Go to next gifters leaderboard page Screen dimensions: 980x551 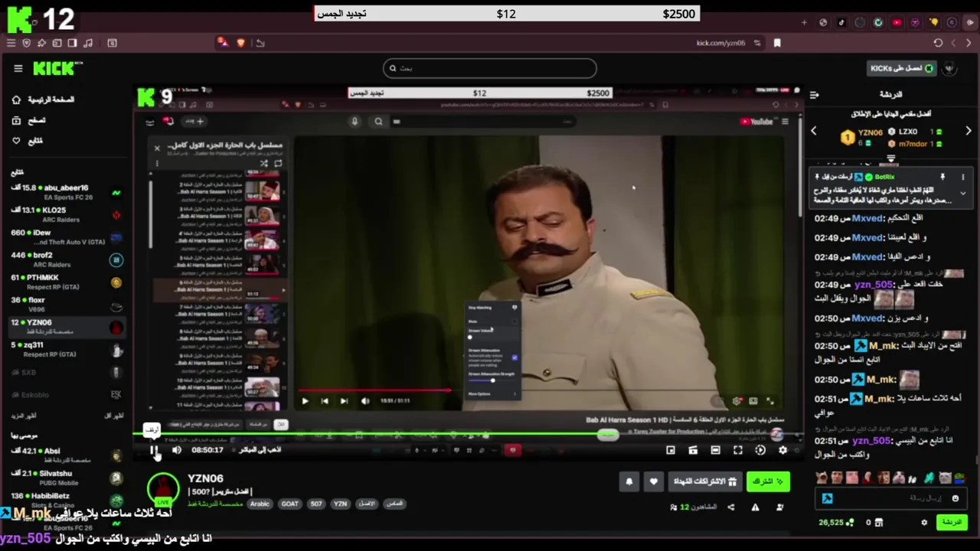[968, 131]
